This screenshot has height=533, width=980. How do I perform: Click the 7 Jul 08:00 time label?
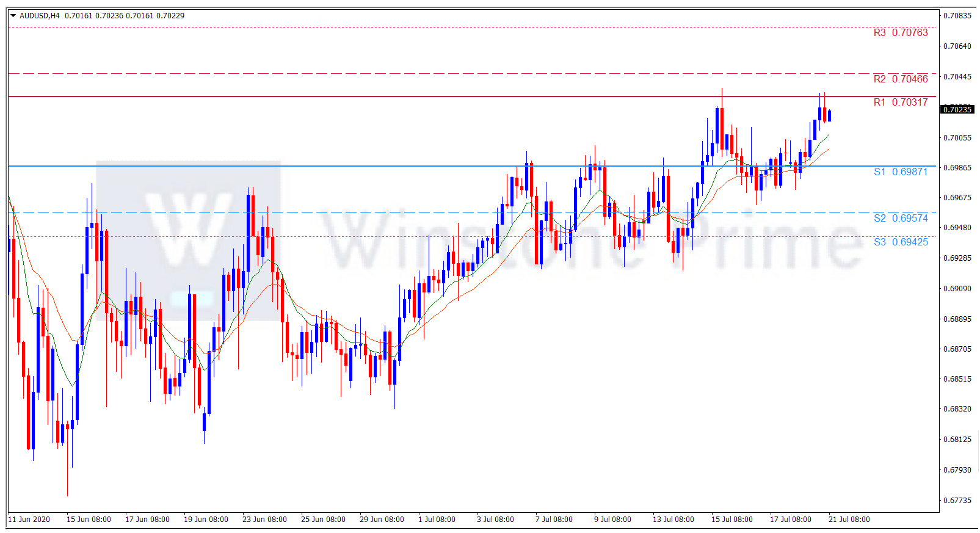(554, 520)
